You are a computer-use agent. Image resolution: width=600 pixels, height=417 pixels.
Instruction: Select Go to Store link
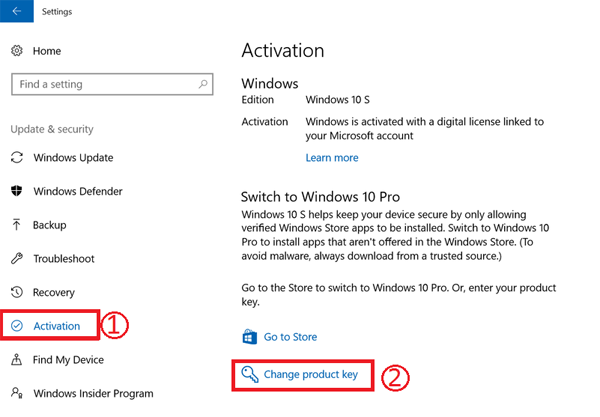pyautogui.click(x=290, y=337)
